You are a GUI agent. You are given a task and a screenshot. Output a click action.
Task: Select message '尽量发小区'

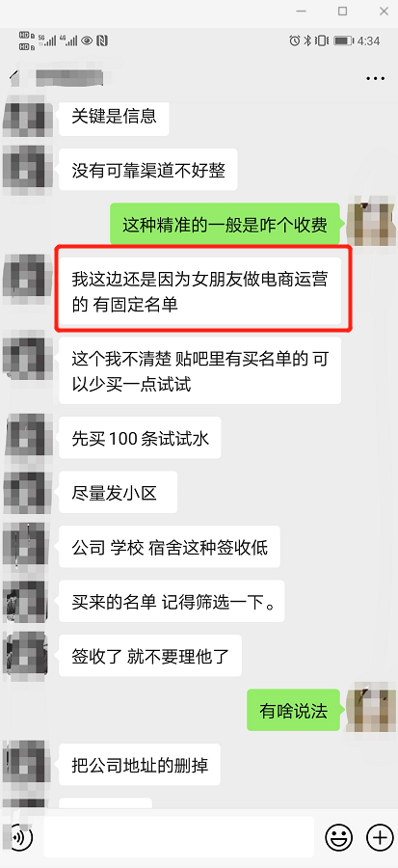(x=119, y=492)
